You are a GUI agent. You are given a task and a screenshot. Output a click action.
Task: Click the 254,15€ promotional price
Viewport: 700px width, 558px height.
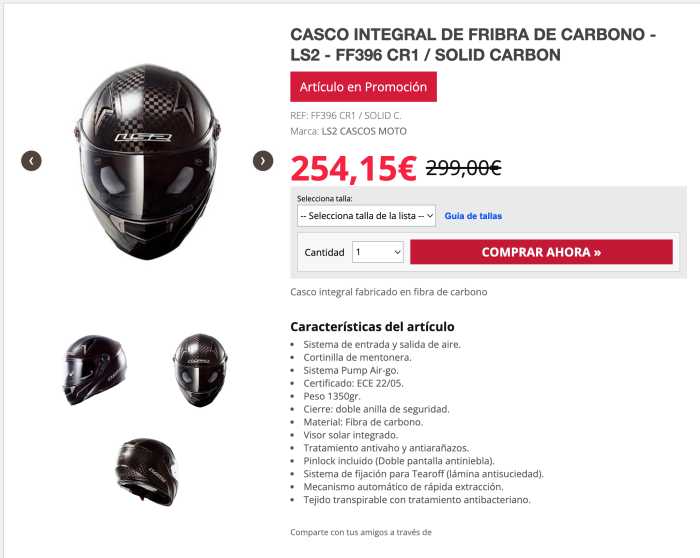[353, 169]
